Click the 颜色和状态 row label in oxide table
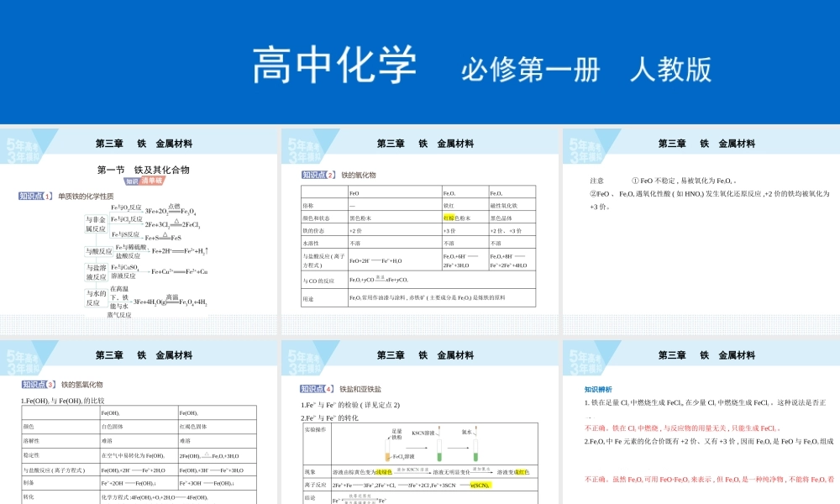Viewport: 840px width, 504px height. [316, 218]
